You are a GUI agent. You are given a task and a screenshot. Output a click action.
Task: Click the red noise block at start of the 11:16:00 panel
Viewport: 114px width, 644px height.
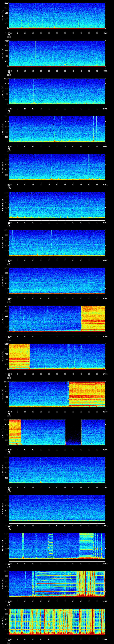click(19, 356)
